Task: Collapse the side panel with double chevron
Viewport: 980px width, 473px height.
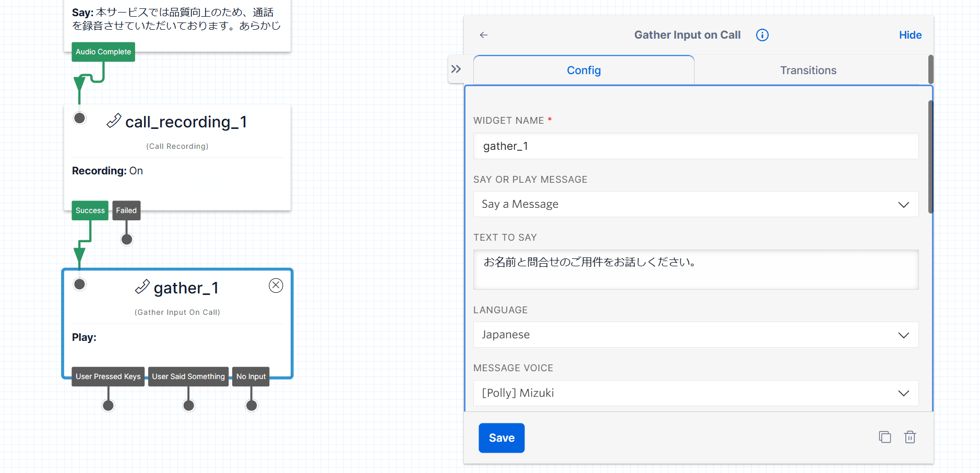Action: pos(456,69)
